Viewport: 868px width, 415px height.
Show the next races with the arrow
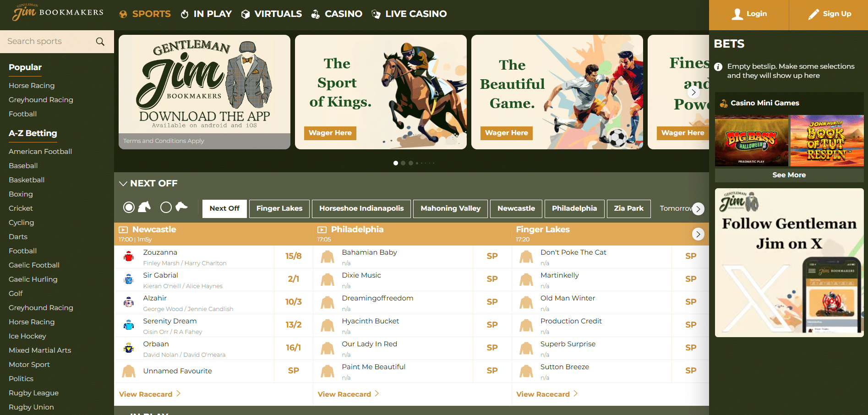click(x=698, y=234)
